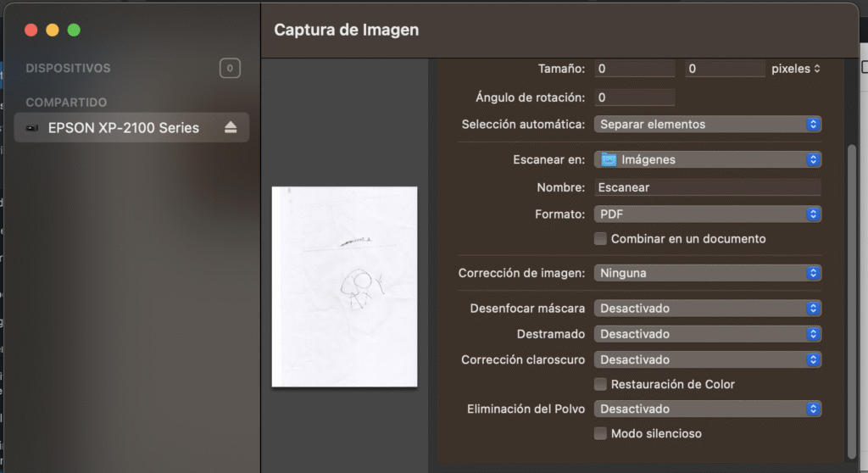
Task: Click the scanned page preview thumbnail
Action: 344,287
